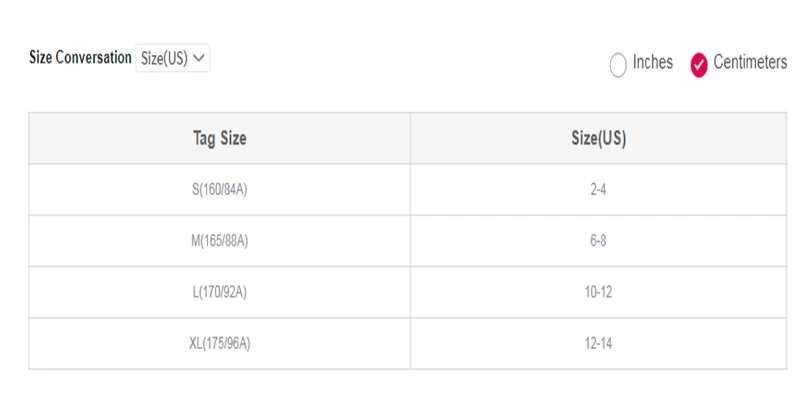Image resolution: width=800 pixels, height=400 pixels.
Task: Click the Size Conversation label
Action: point(80,58)
